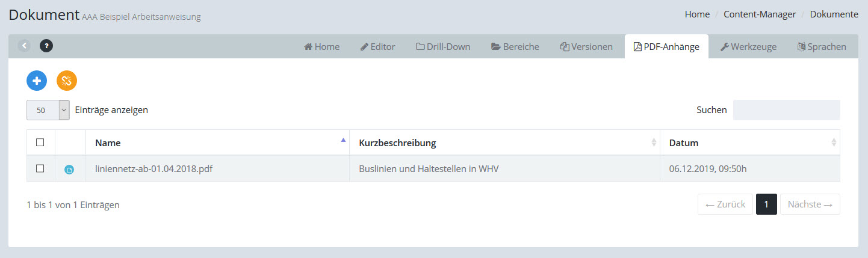Click the blue plus add attachment button
The height and width of the screenshot is (258, 868).
tap(37, 81)
